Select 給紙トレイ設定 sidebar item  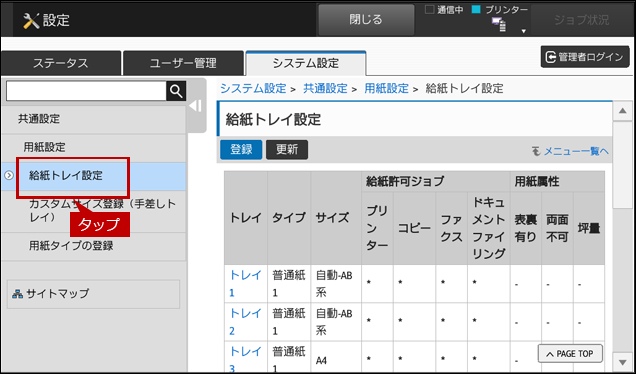pos(93,176)
